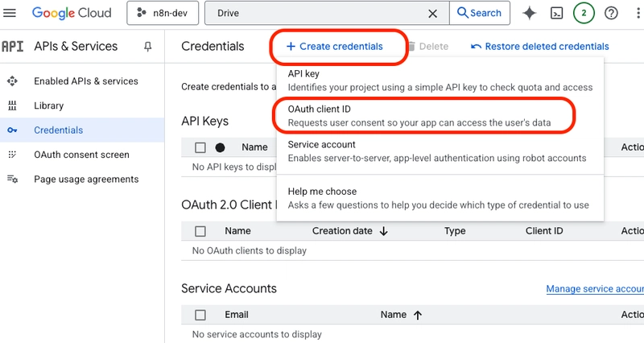Click the Page usage agreements icon
This screenshot has width=644, height=343.
(12, 180)
